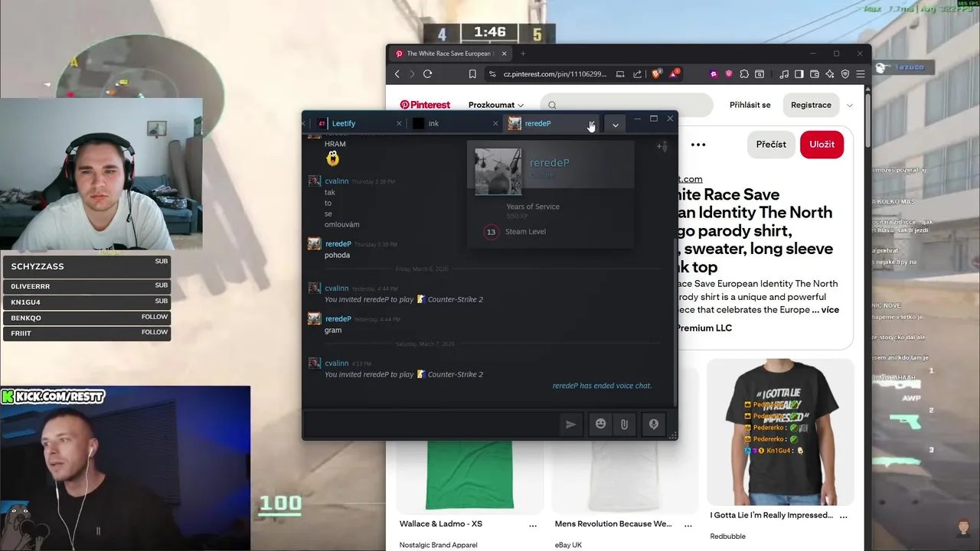Click cvalinn name above 'tak' message

(337, 181)
